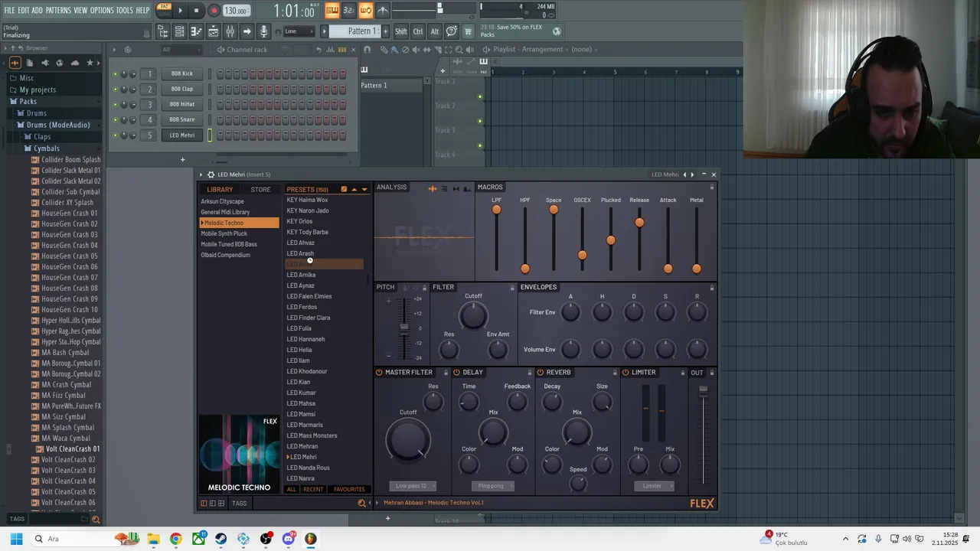
Task: Open the FILE menu
Action: 9,11
